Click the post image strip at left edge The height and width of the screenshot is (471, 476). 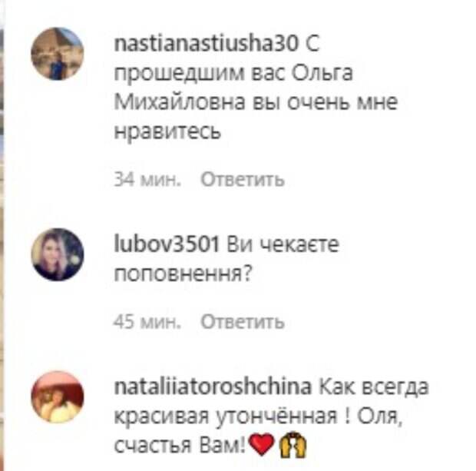coord(2,235)
